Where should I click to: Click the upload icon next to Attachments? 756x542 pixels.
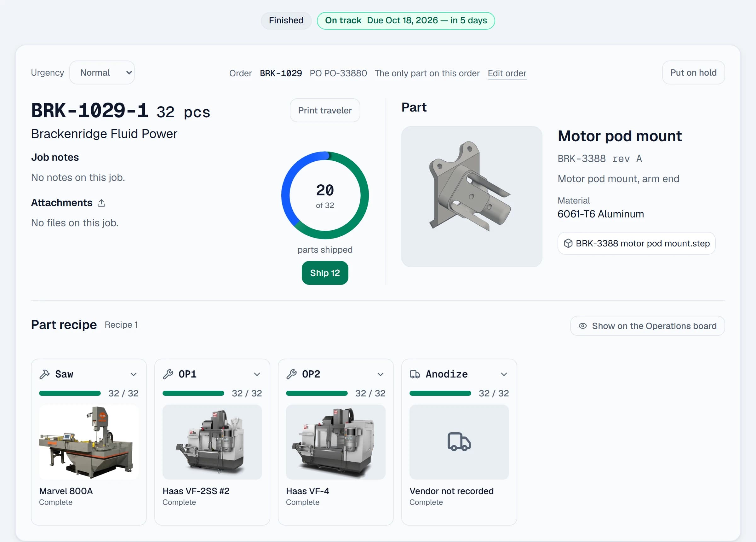101,203
